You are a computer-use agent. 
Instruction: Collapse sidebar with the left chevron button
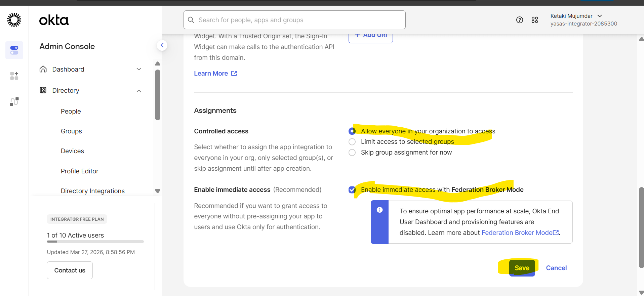pos(162,45)
